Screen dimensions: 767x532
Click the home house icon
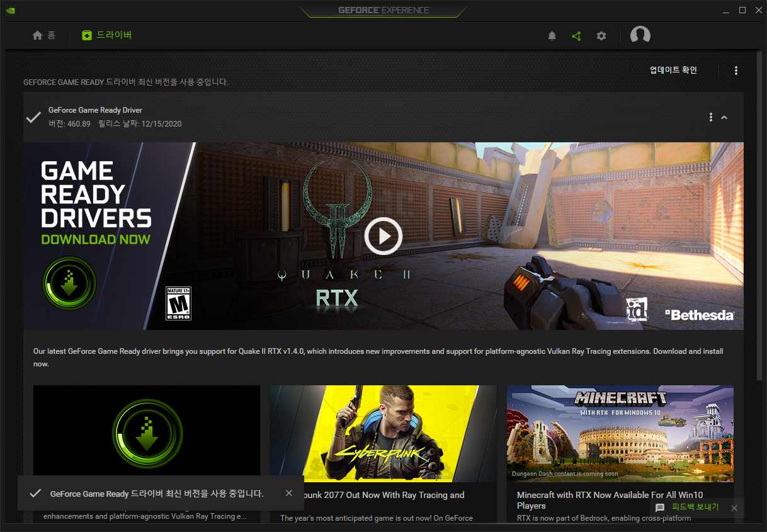click(38, 35)
